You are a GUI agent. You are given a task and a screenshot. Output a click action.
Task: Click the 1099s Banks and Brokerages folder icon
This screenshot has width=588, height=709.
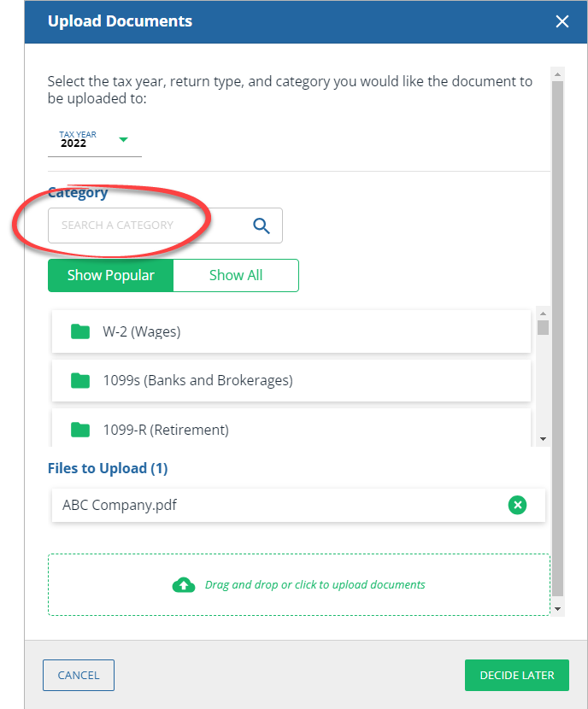click(x=80, y=380)
